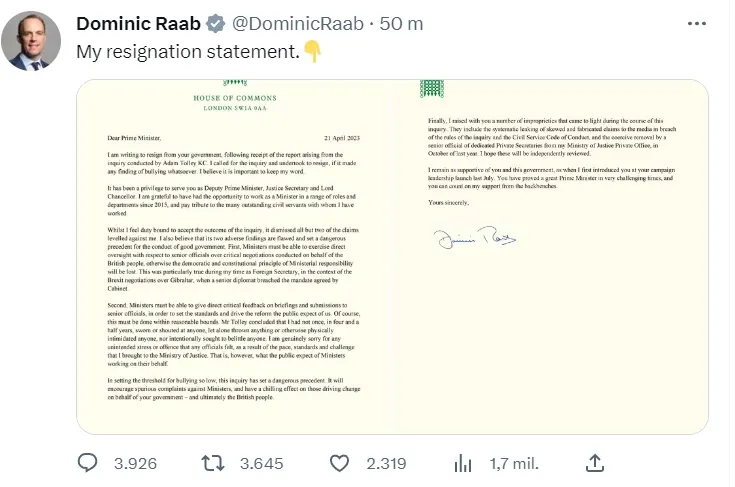735x487 pixels.
Task: Click the Dominic Raab signature in letter
Action: click(474, 237)
